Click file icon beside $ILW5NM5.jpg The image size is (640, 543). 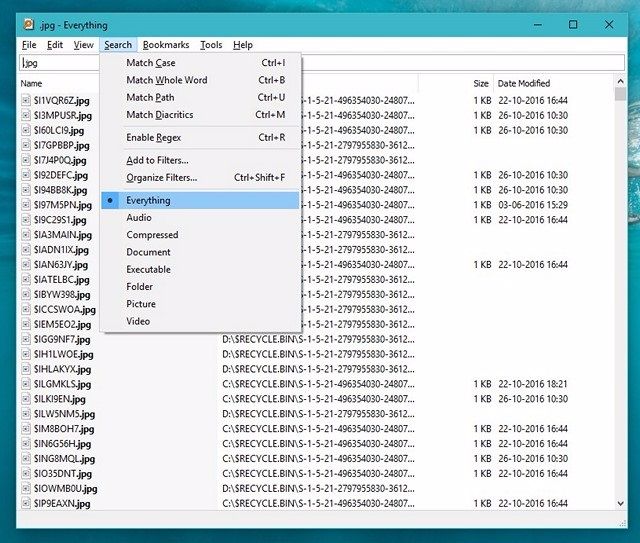pos(26,414)
